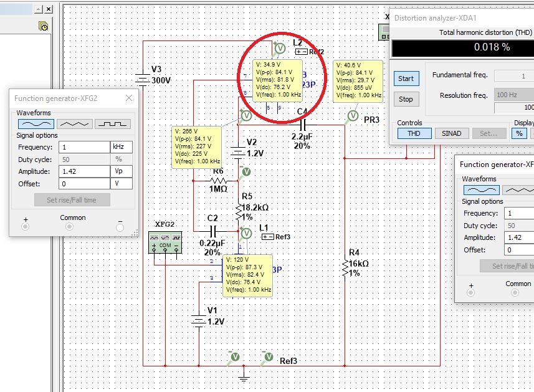Open the Resolution freq. 100 Hz dropdown

click(514, 95)
